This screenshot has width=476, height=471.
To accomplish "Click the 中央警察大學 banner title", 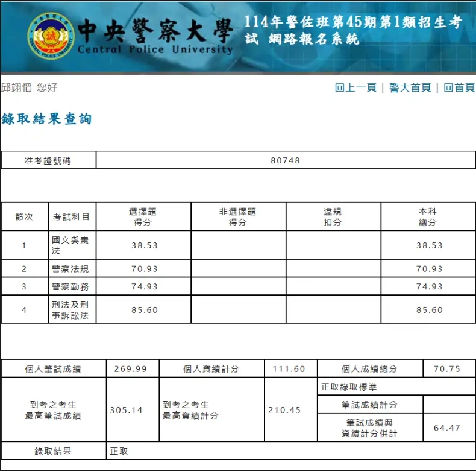I will 155,31.
